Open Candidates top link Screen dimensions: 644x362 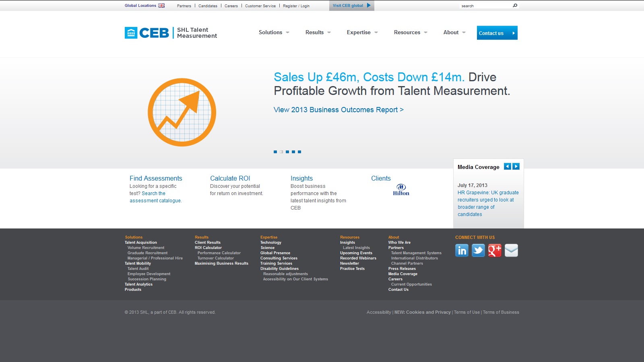tap(208, 6)
